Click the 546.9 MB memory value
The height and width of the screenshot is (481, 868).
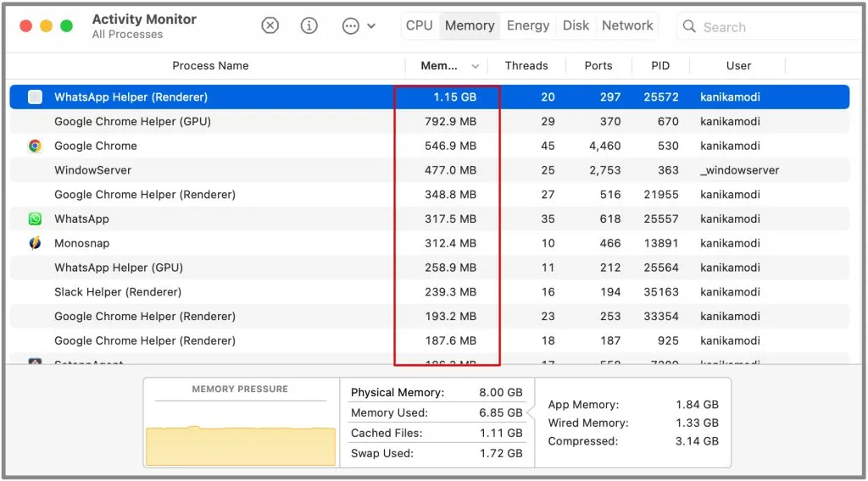tap(450, 146)
